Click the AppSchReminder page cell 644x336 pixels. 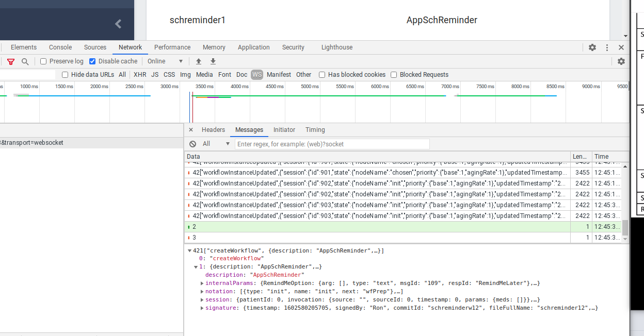click(x=442, y=20)
